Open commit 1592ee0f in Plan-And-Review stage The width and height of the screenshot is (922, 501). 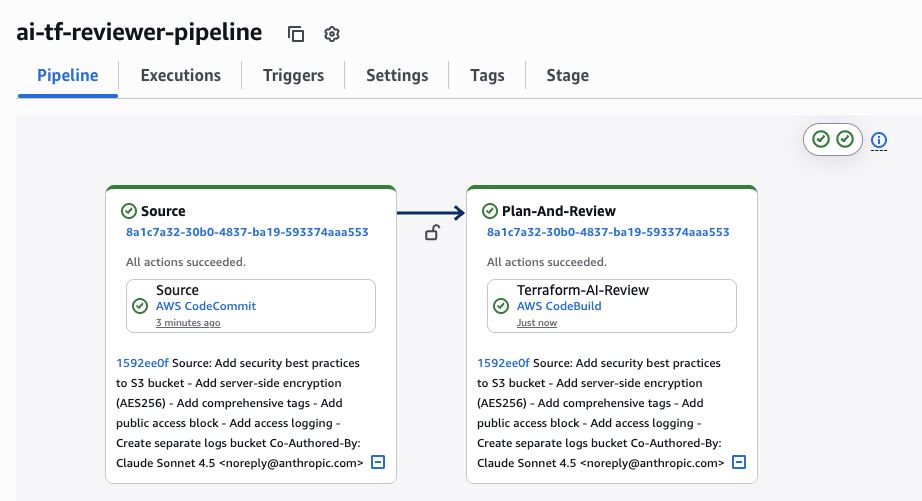pos(503,363)
